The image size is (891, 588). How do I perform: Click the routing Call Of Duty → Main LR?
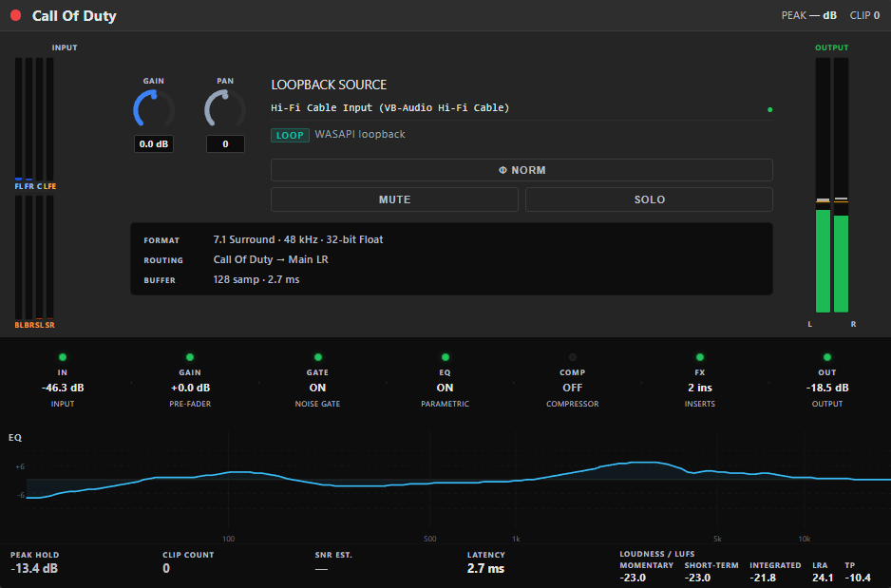pos(271,259)
